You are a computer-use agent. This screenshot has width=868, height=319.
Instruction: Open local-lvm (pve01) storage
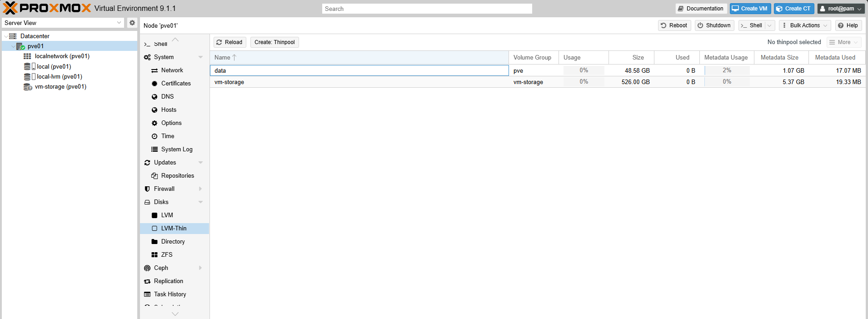point(60,76)
